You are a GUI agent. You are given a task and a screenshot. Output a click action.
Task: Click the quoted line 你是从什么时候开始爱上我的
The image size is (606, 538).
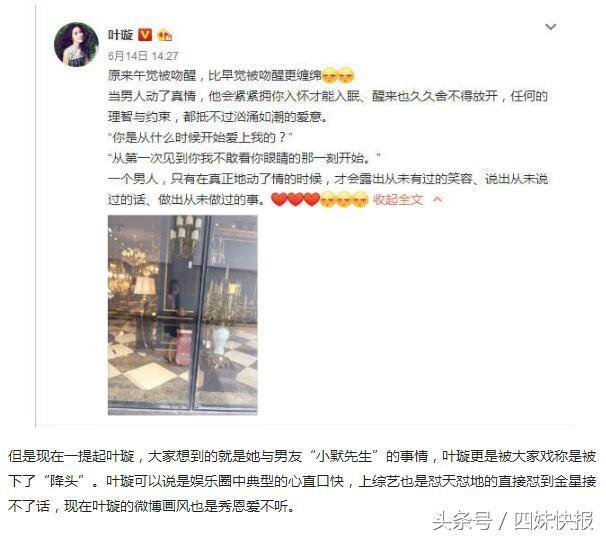pyautogui.click(x=200, y=137)
